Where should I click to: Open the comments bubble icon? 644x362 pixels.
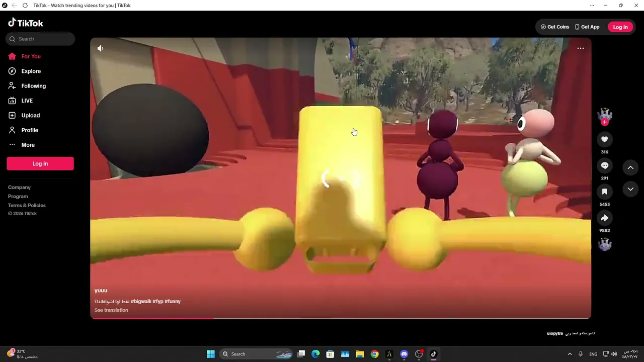point(605,165)
